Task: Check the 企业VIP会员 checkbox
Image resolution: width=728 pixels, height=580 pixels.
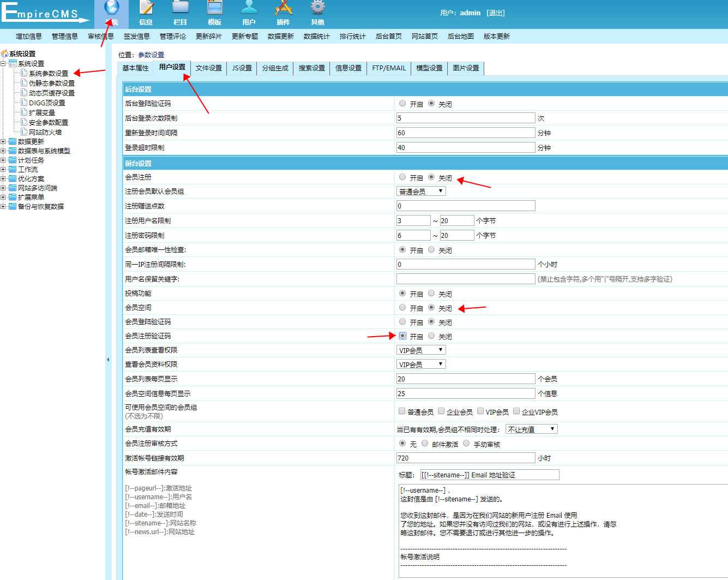Action: pos(516,411)
